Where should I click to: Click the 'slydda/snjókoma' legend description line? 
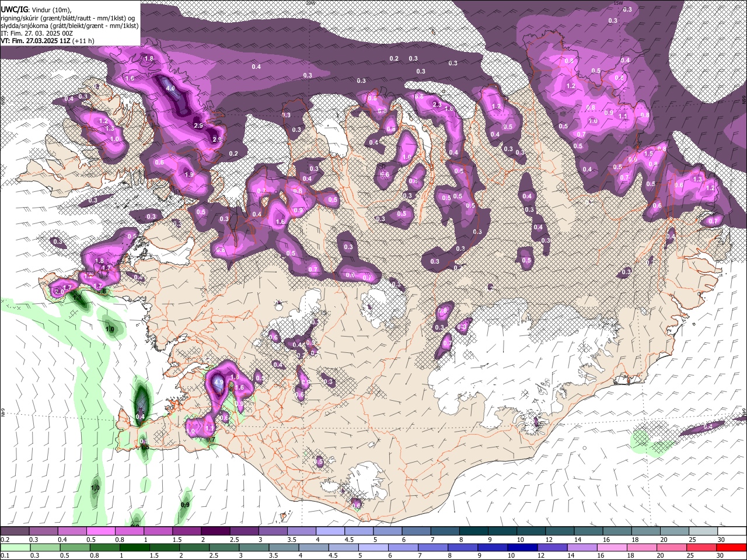pyautogui.click(x=69, y=26)
